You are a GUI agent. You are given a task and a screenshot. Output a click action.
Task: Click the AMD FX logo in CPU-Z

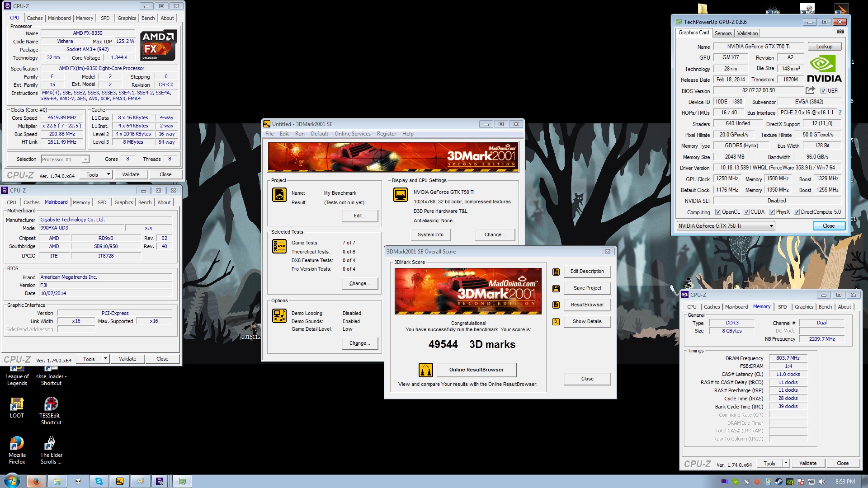tap(158, 45)
